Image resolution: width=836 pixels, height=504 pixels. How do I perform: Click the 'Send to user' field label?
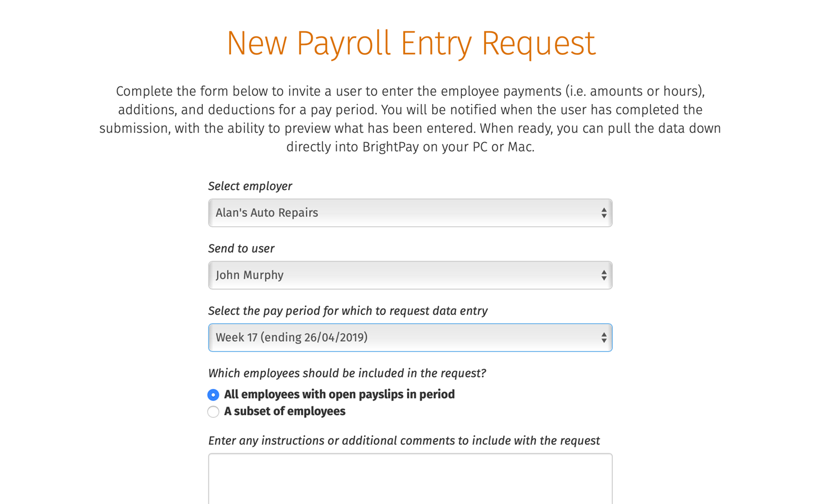point(241,249)
